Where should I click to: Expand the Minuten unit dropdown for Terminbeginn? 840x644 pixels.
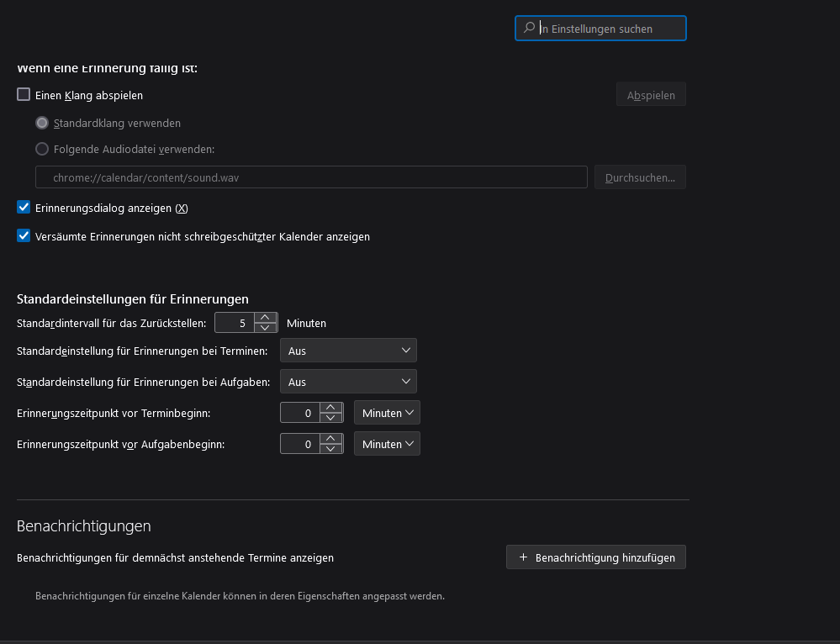(387, 413)
